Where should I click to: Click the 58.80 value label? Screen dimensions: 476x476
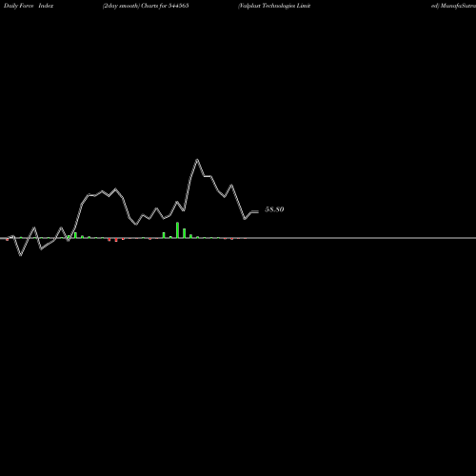(274, 209)
